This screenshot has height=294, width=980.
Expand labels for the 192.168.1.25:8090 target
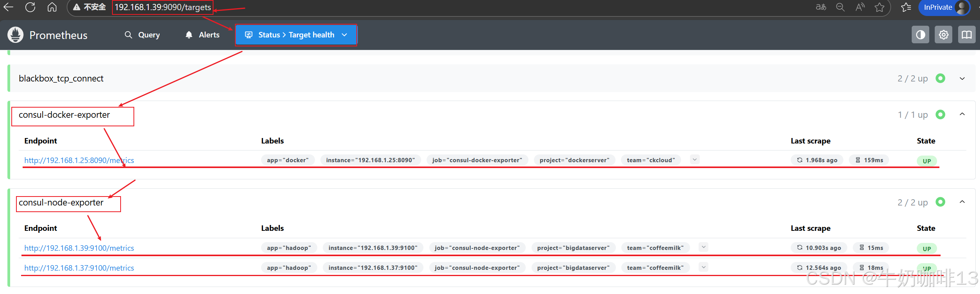click(695, 159)
